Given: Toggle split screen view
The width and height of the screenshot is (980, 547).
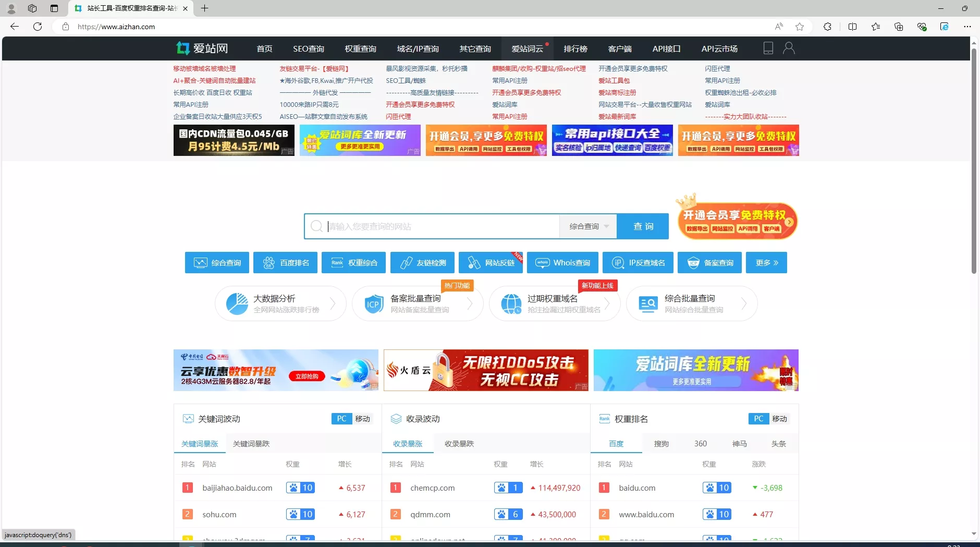Looking at the screenshot, I should [852, 27].
